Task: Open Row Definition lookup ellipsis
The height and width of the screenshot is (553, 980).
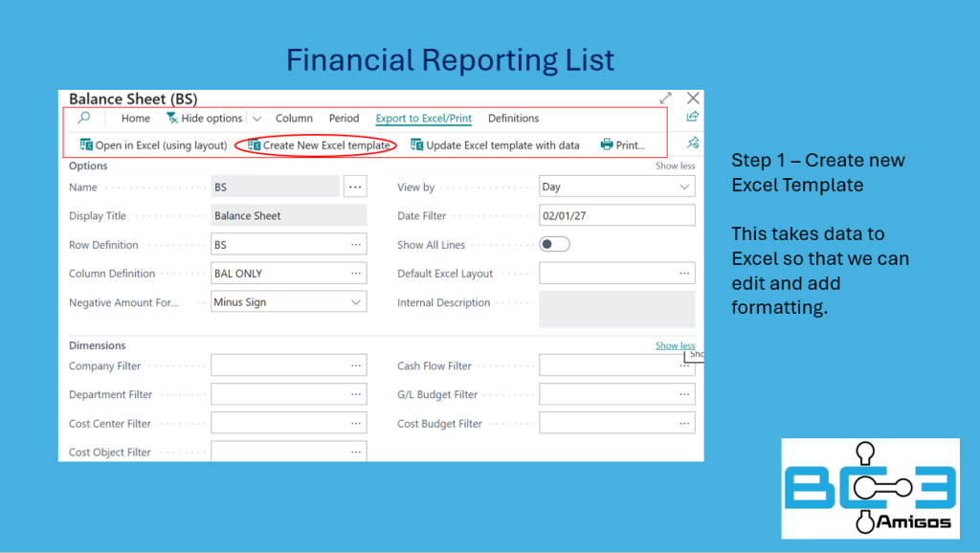Action: point(356,245)
